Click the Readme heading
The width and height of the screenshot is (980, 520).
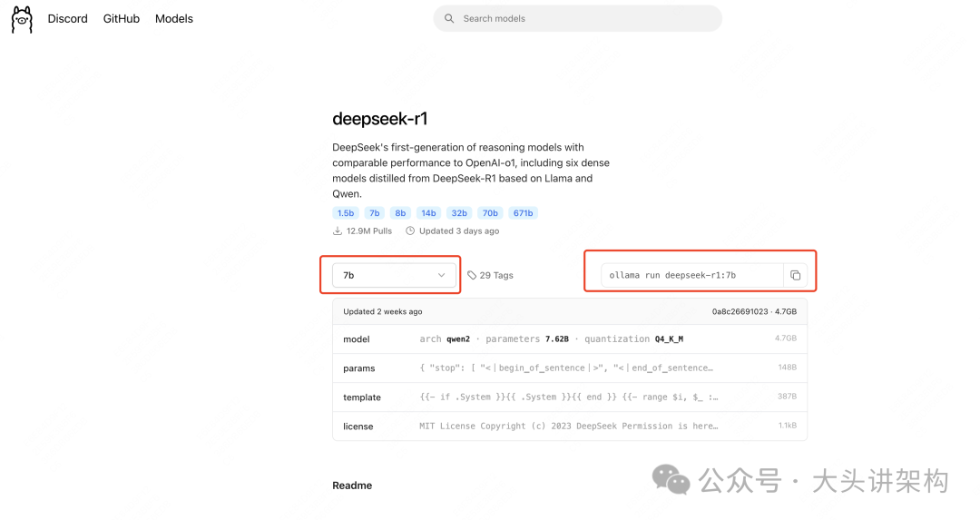coord(352,486)
